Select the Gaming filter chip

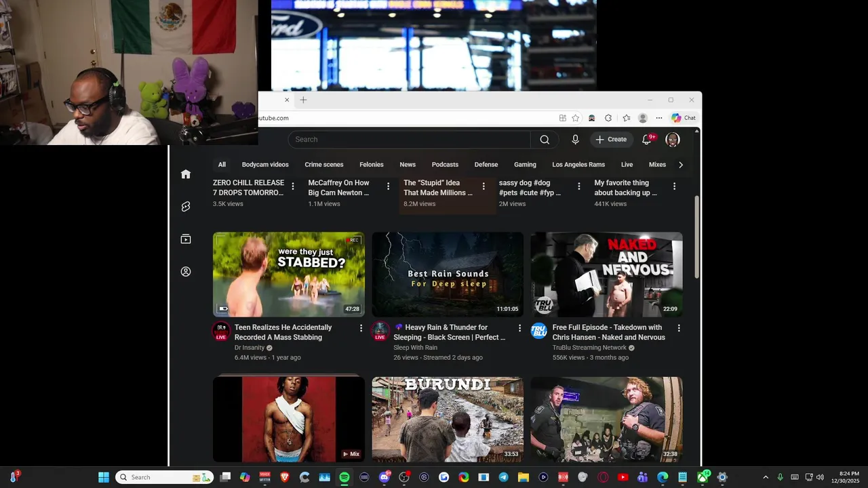[x=525, y=165]
